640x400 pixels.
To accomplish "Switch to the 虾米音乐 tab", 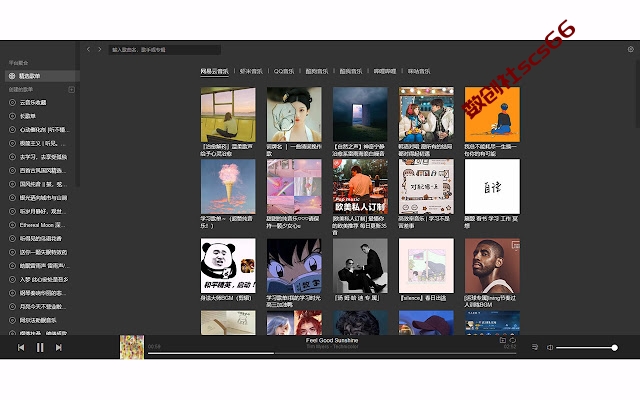I will [251, 71].
